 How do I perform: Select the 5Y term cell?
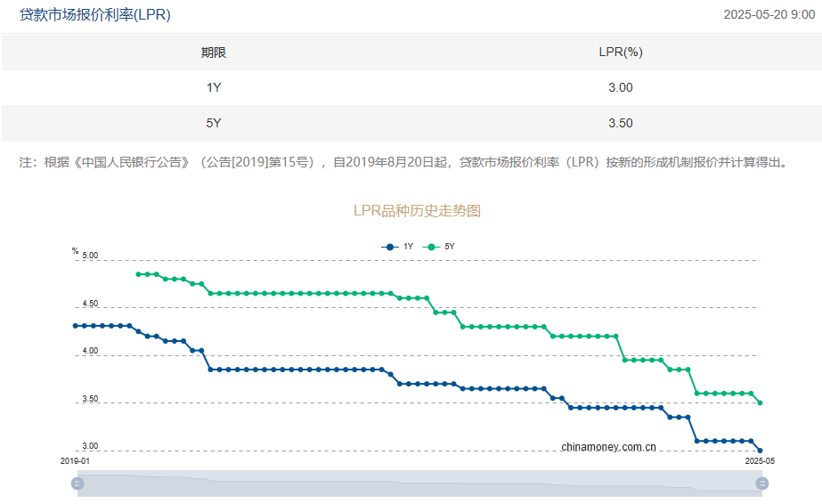click(214, 123)
